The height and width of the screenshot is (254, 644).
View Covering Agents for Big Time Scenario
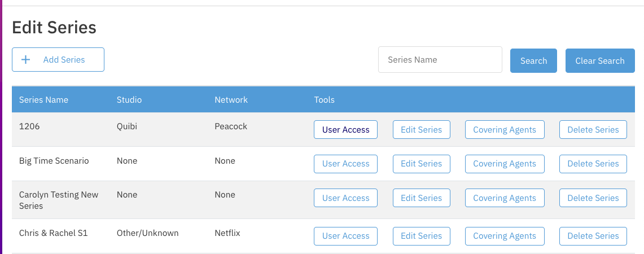click(x=504, y=164)
